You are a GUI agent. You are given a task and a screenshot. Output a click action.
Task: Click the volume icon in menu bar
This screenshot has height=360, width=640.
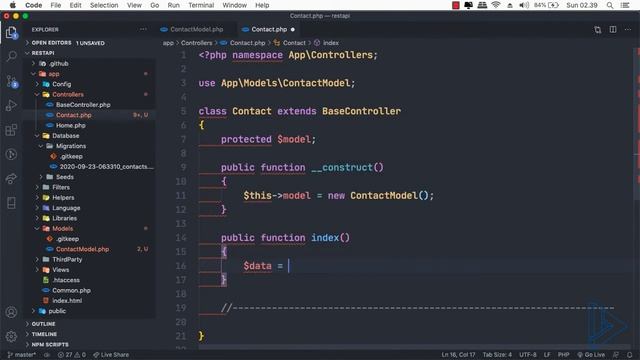(x=524, y=5)
